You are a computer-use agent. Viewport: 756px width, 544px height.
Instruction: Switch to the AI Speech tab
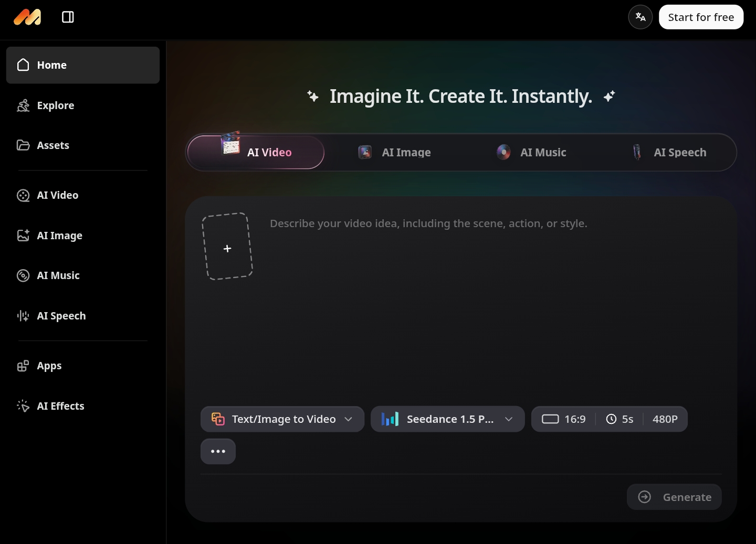click(668, 152)
